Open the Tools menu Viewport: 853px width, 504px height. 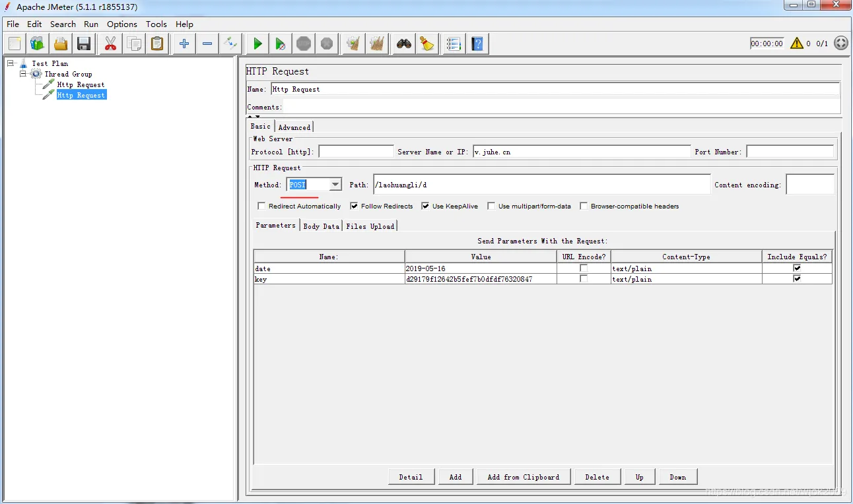click(x=156, y=24)
